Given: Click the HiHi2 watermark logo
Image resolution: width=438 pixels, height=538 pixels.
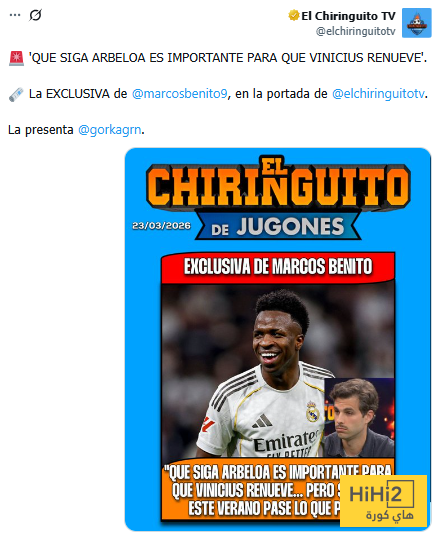Looking at the screenshot, I should click(383, 501).
